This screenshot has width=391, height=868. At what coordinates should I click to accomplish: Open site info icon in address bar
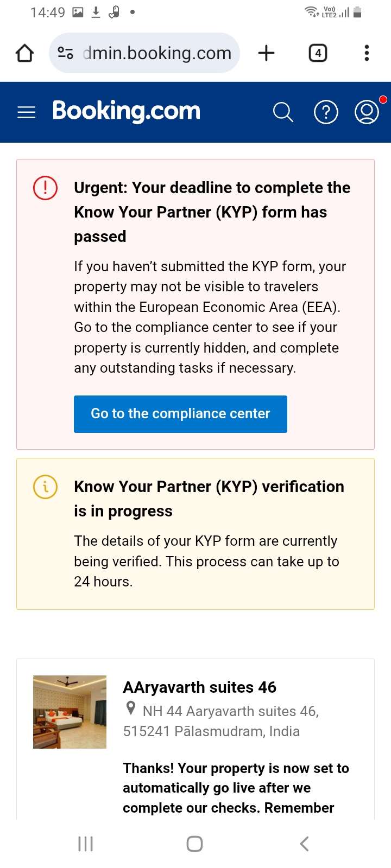click(65, 53)
